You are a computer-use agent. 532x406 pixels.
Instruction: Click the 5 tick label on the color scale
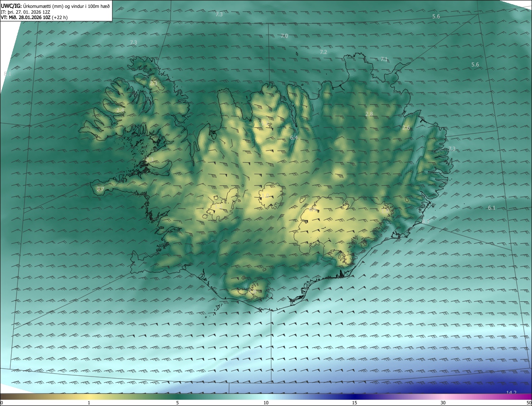177,403
